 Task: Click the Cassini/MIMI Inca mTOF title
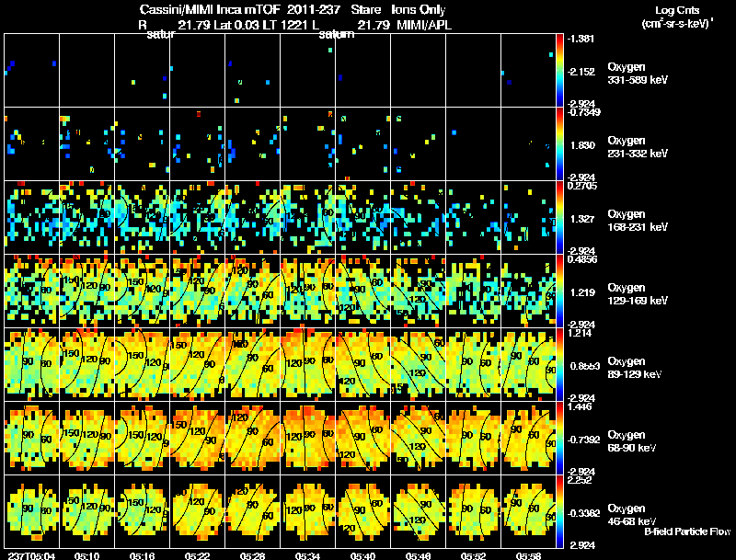(x=210, y=9)
